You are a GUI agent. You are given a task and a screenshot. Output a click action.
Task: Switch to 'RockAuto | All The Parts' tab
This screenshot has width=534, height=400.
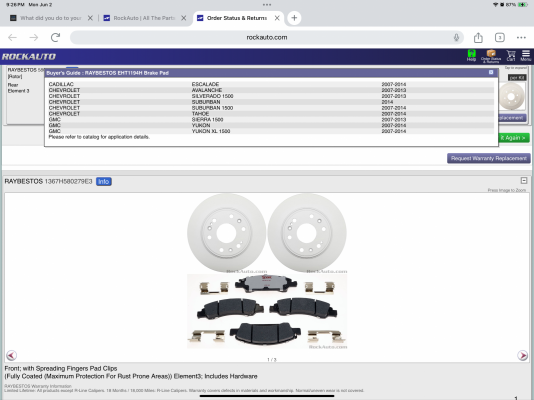pos(140,18)
